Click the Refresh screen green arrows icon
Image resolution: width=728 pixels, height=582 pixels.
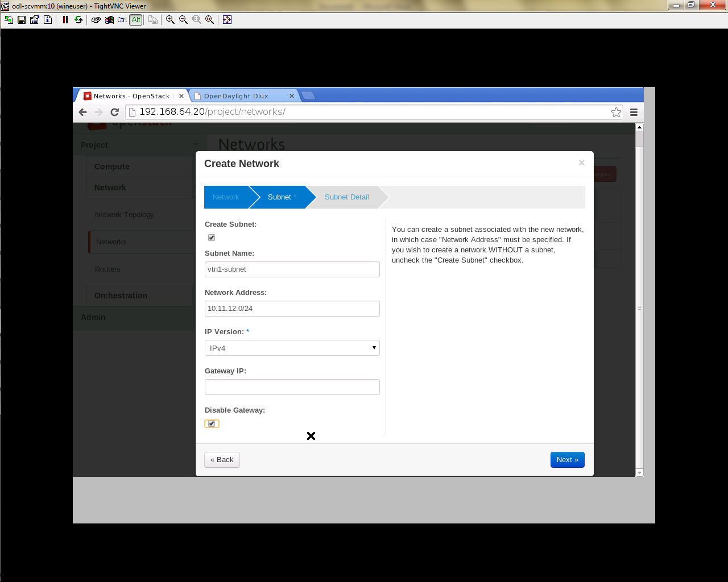pyautogui.click(x=78, y=20)
